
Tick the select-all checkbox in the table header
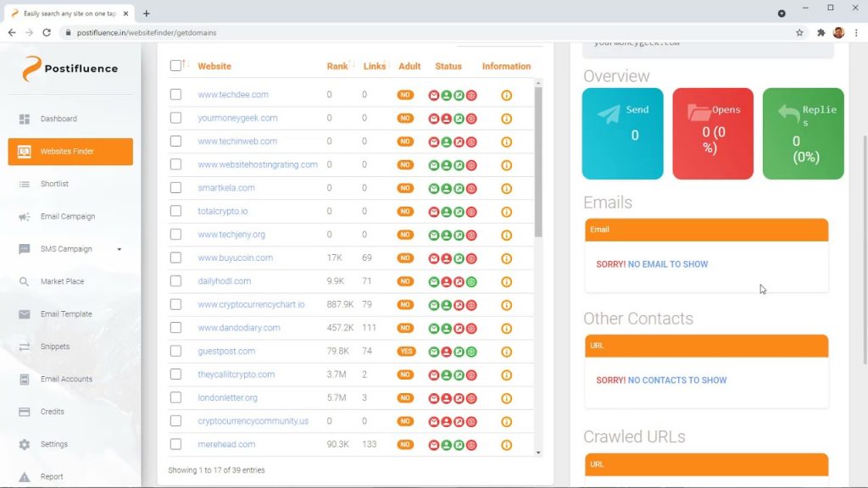pos(175,66)
